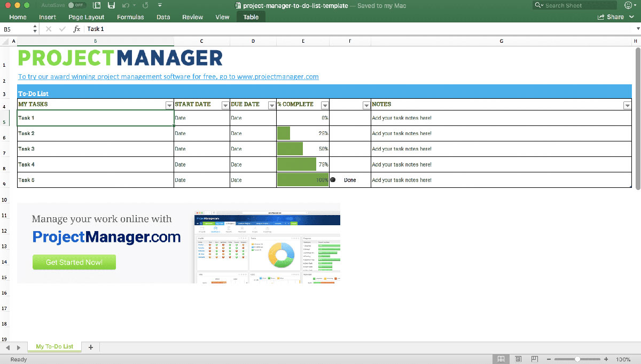
Task: Zoom in with the plus button
Action: tap(606, 359)
